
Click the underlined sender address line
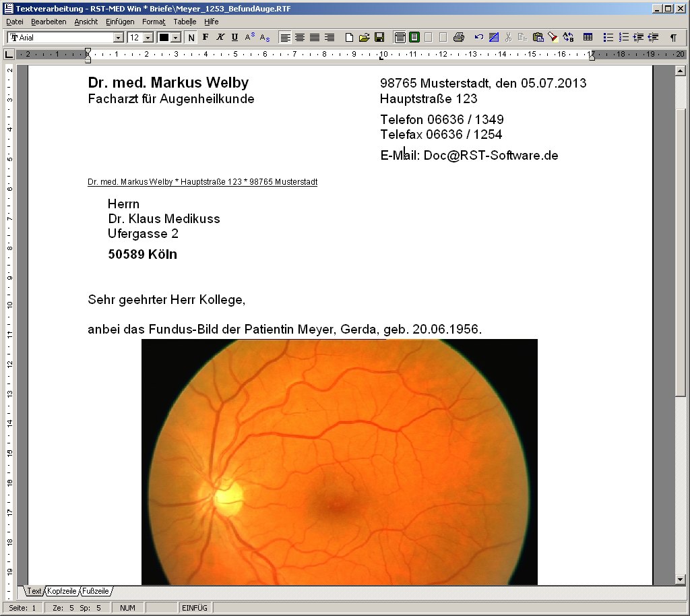click(x=202, y=182)
